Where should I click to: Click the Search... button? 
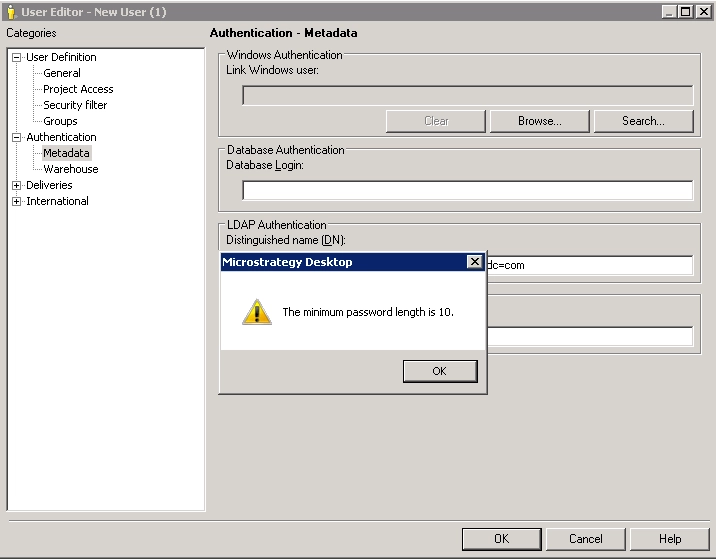(643, 121)
